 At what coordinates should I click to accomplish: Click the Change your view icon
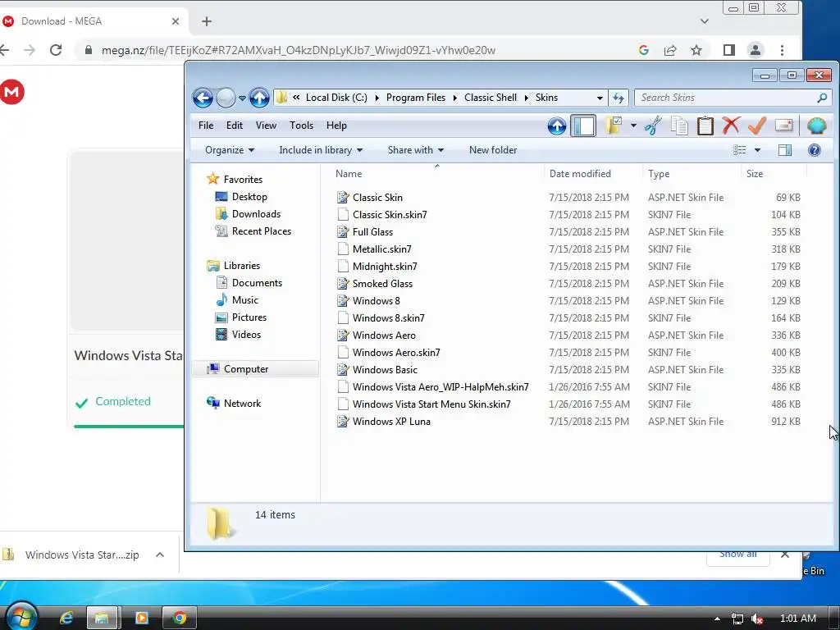pos(740,150)
